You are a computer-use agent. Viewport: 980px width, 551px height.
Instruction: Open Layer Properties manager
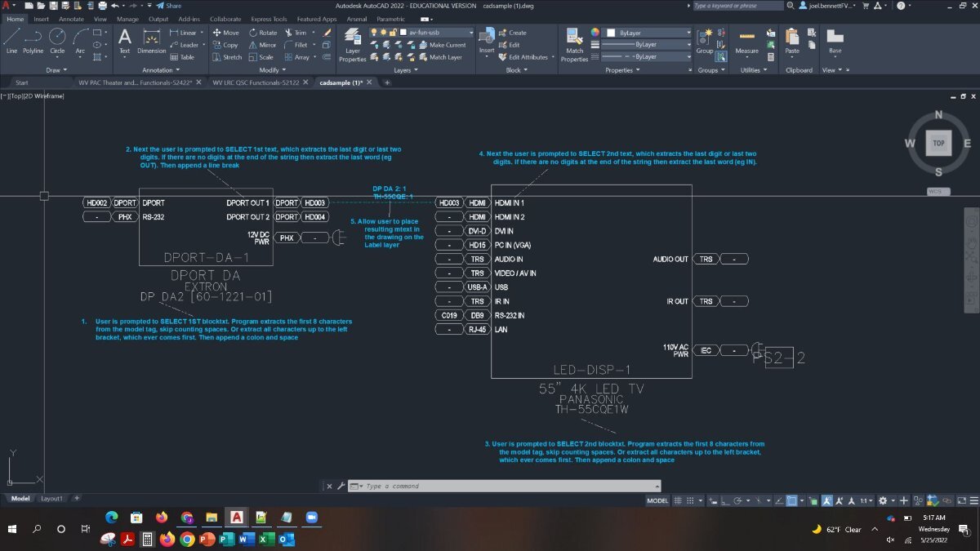352,42
